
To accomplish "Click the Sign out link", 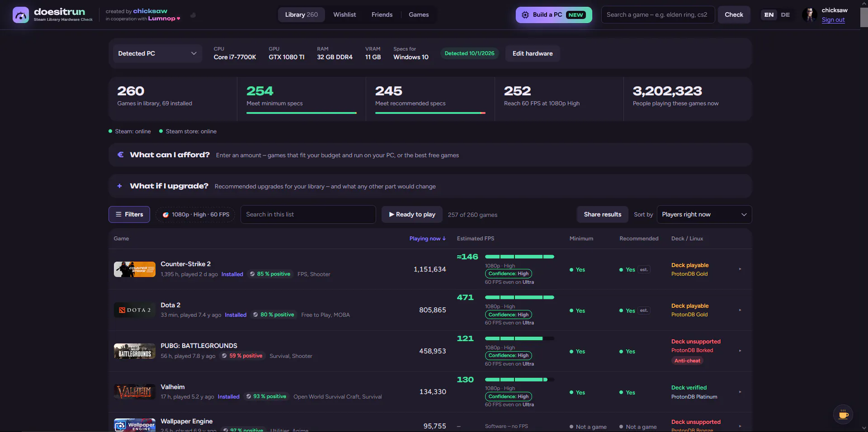I will coord(833,20).
